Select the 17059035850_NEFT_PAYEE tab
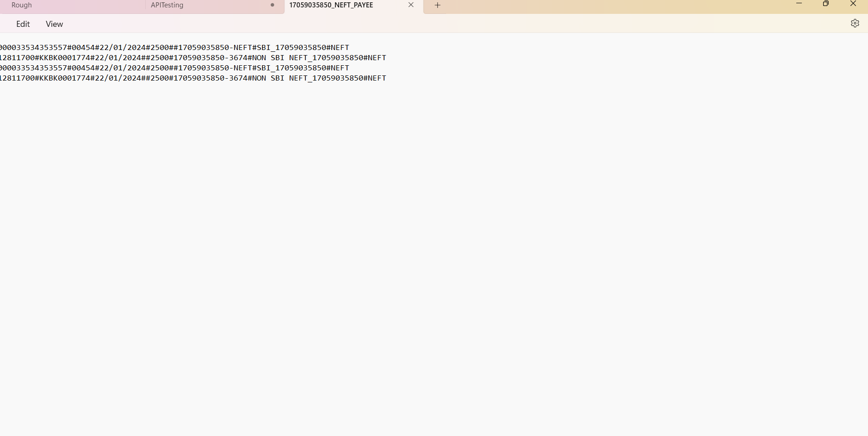 tap(331, 5)
